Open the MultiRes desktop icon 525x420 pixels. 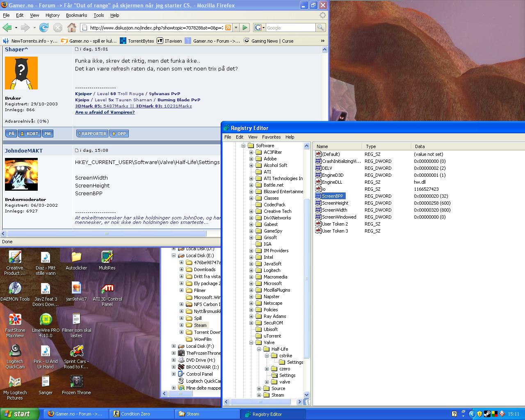107,261
